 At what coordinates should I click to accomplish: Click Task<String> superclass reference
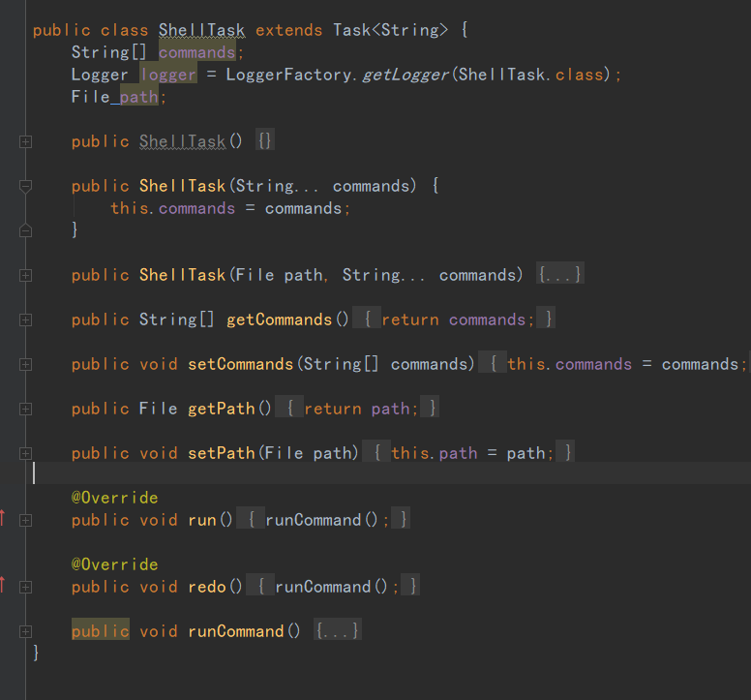[x=390, y=30]
